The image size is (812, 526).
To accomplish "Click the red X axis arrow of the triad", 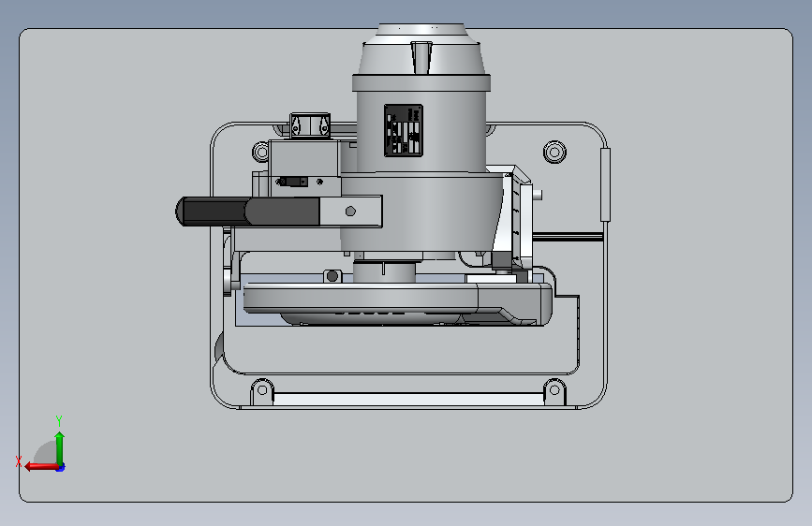I will [x=41, y=466].
